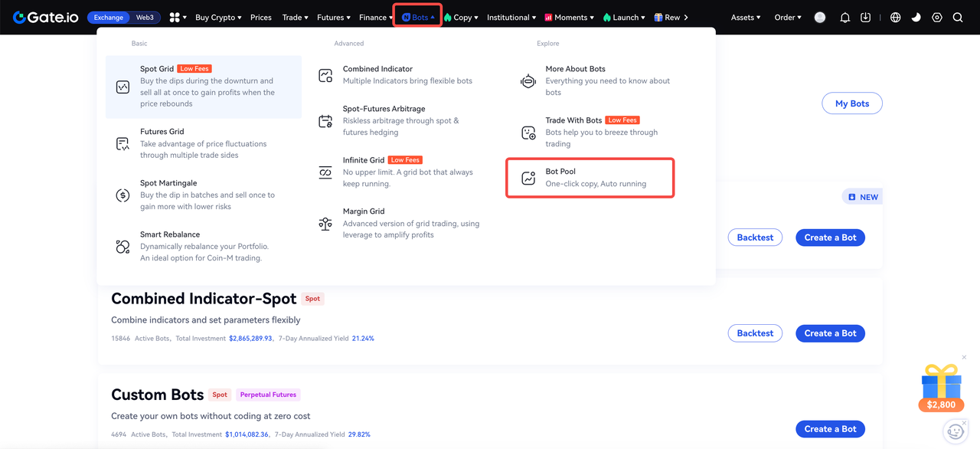980x449 pixels.
Task: Click the user profile avatar
Action: point(820,18)
